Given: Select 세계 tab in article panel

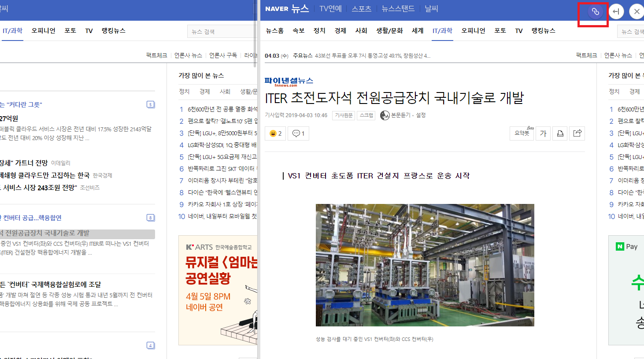Looking at the screenshot, I should click(x=418, y=30).
